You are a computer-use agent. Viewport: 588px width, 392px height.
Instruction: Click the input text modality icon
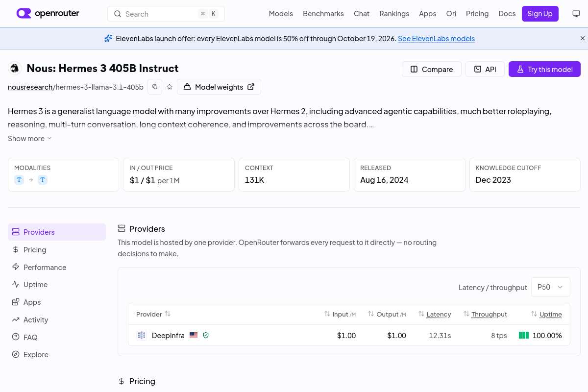point(19,180)
